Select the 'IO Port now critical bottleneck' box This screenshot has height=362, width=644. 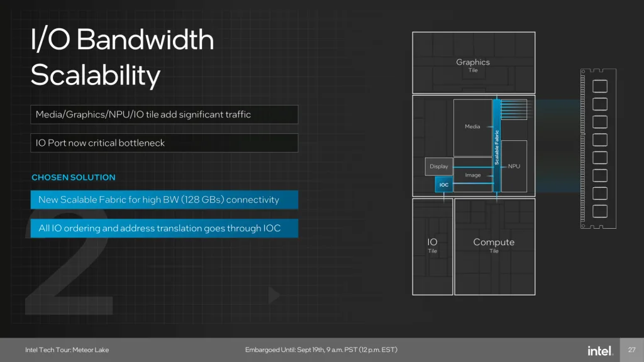(164, 143)
